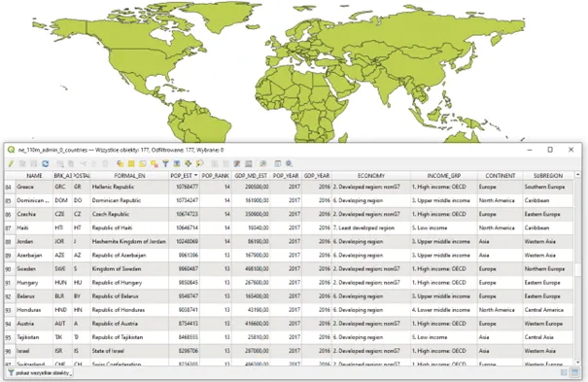
Task: Open the show all features filter dropdown
Action: point(40,372)
